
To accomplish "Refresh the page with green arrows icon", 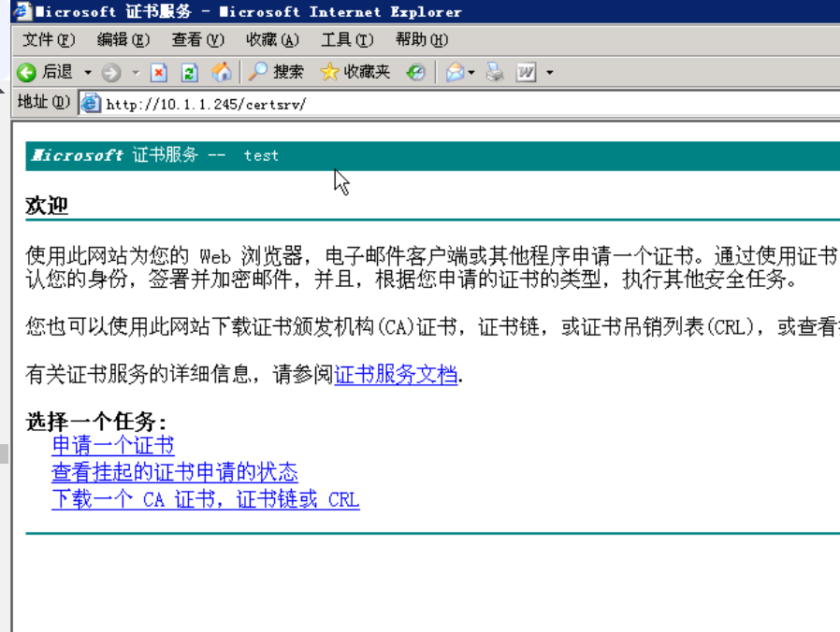I will point(189,72).
